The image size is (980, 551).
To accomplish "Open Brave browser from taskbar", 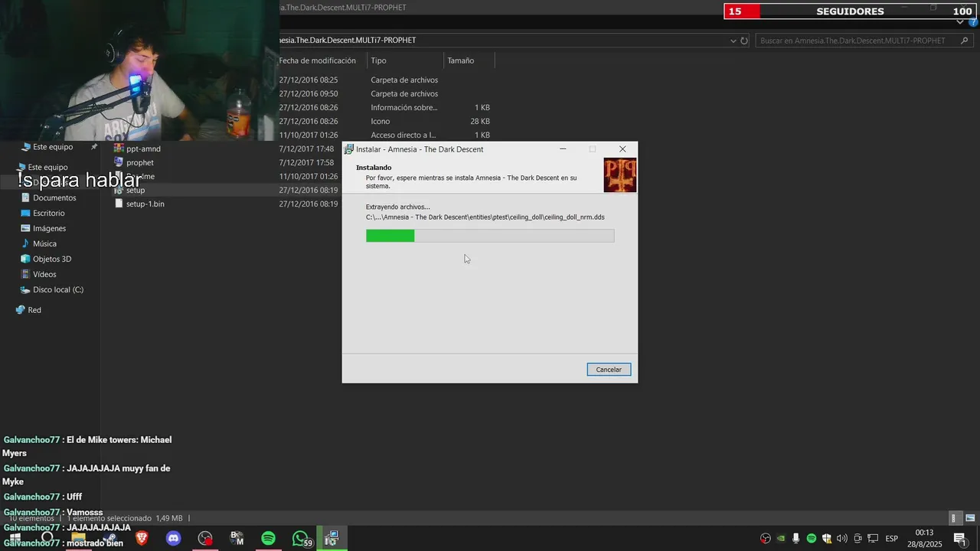I will [x=142, y=539].
